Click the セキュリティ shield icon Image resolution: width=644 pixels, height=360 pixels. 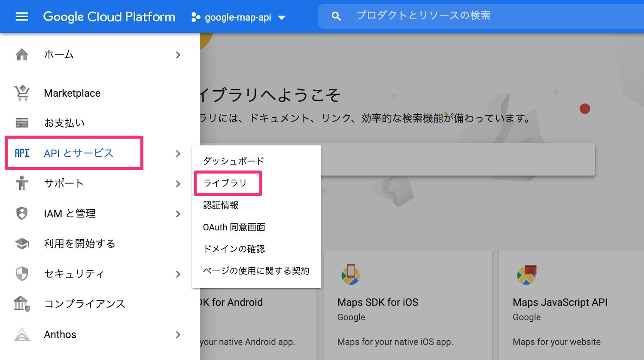coord(21,274)
